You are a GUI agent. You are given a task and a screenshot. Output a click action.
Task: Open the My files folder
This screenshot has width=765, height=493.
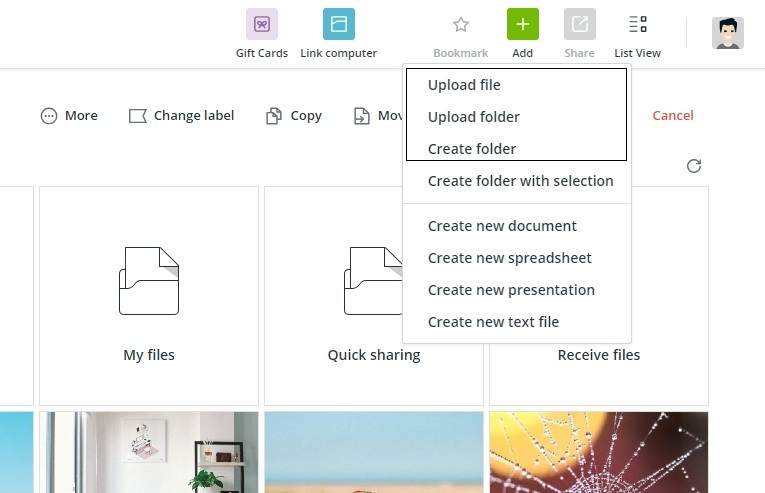[149, 296]
